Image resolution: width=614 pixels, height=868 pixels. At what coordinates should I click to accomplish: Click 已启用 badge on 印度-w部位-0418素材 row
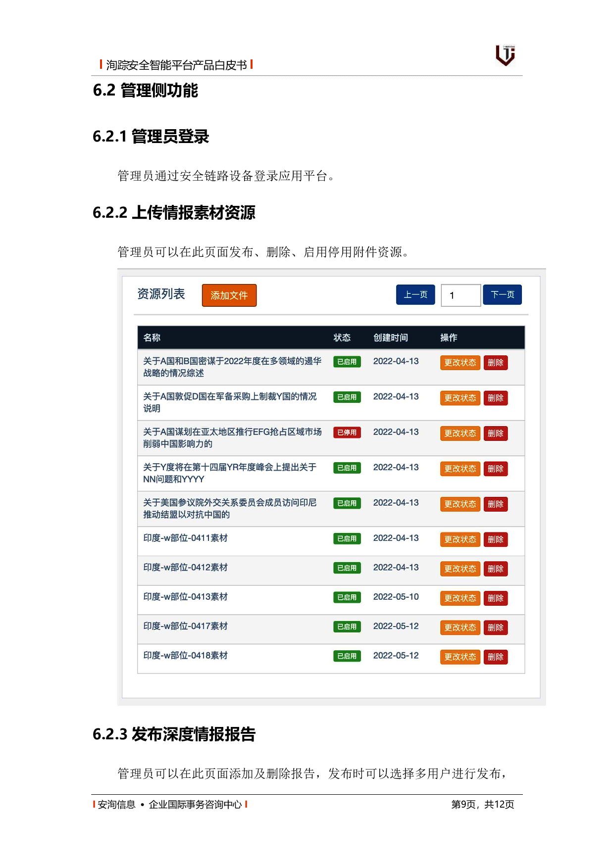347,656
